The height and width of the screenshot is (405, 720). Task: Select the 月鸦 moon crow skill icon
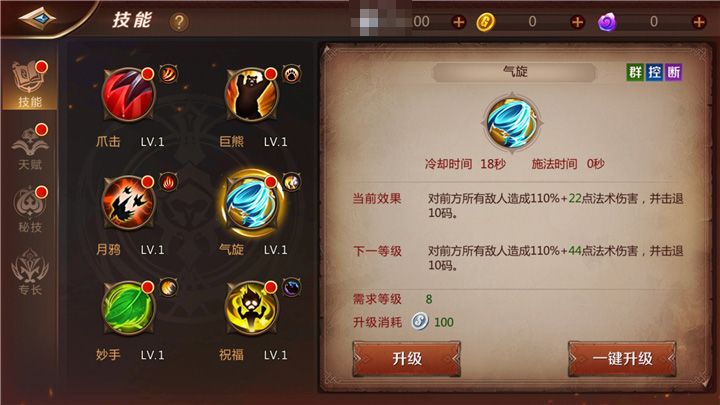tap(129, 202)
